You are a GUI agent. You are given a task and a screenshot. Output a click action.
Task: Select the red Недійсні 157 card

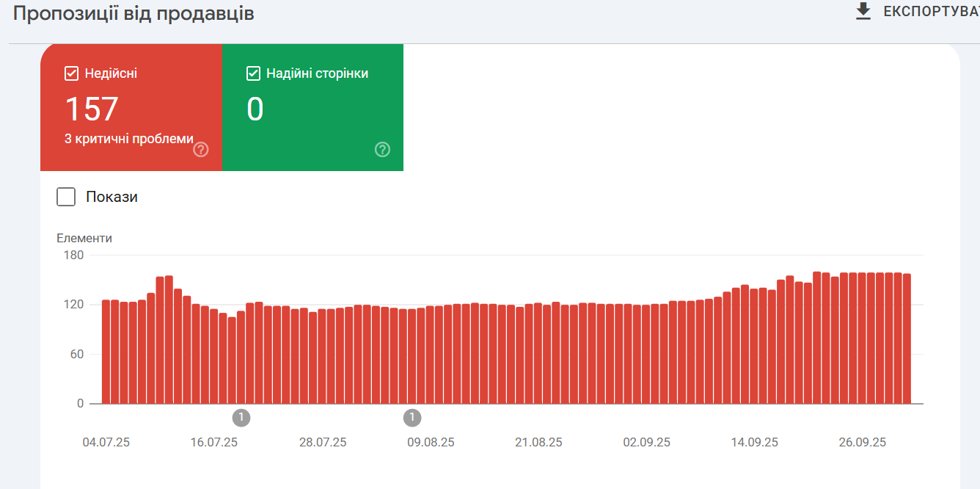pos(131,107)
